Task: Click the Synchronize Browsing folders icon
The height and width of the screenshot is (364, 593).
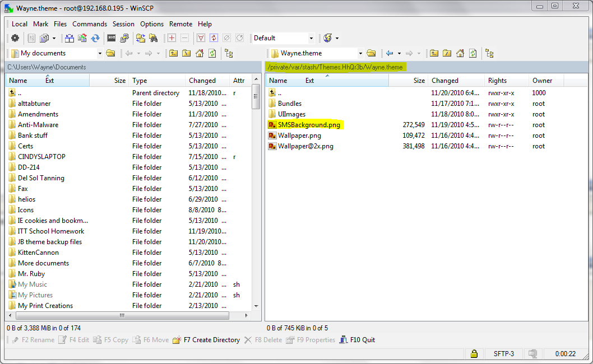Action: pyautogui.click(x=141, y=38)
